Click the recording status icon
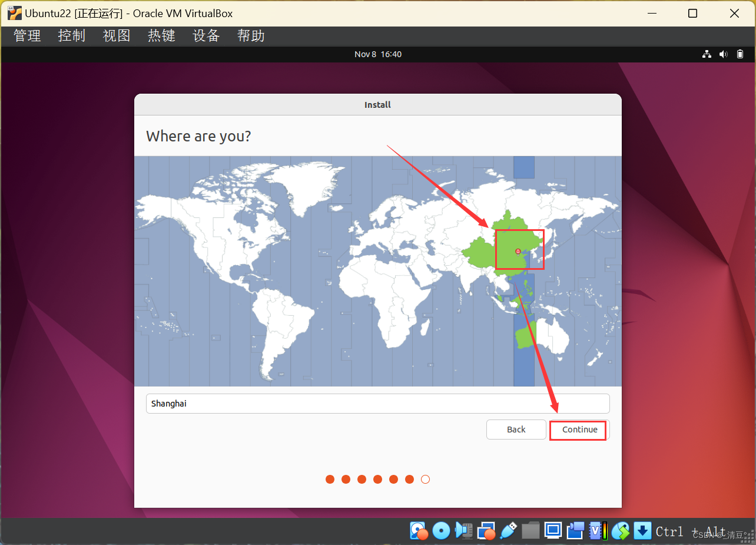Viewport: 756px width, 545px height. click(x=575, y=531)
